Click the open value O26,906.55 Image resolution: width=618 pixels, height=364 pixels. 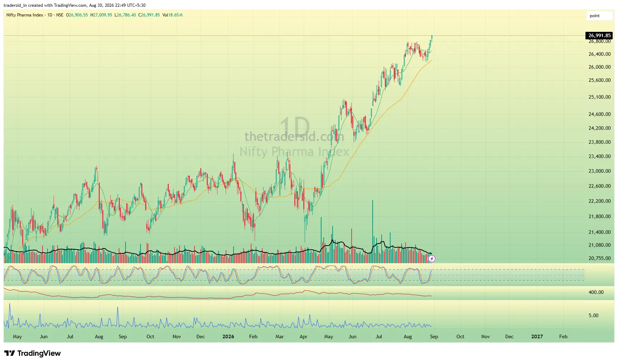pyautogui.click(x=77, y=15)
